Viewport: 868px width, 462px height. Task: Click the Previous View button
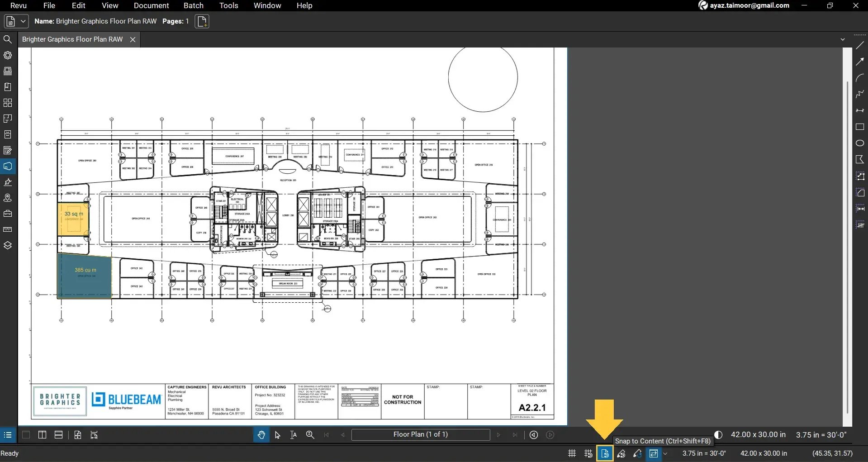click(534, 435)
